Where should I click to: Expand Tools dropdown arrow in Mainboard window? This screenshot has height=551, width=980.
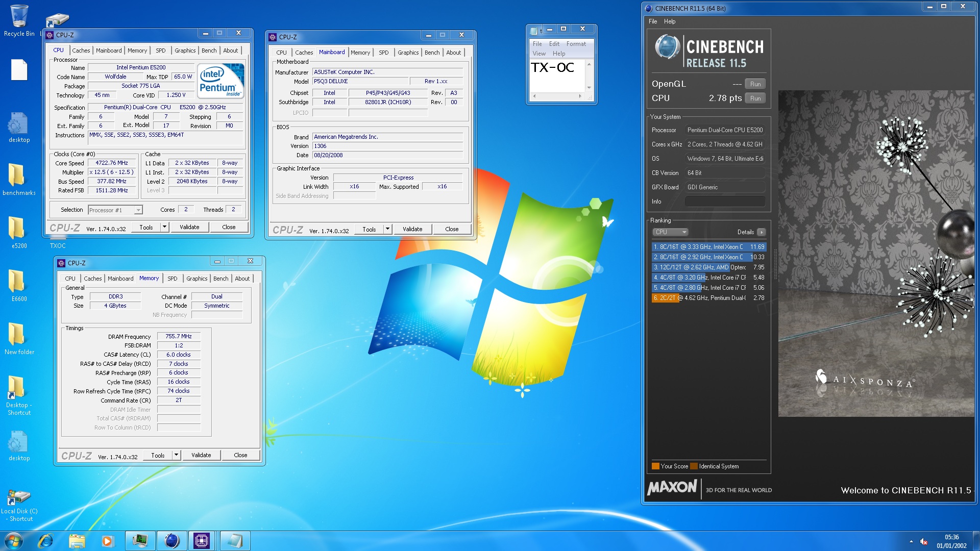click(387, 229)
